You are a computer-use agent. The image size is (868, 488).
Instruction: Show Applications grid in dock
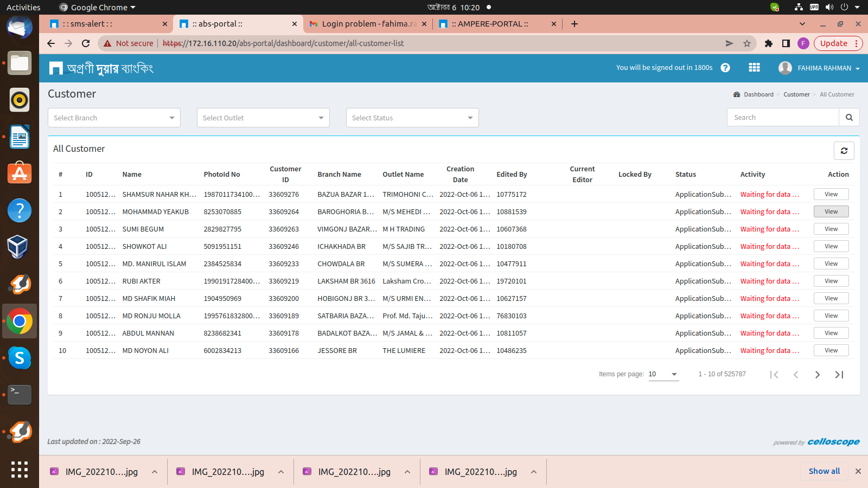[x=20, y=470]
